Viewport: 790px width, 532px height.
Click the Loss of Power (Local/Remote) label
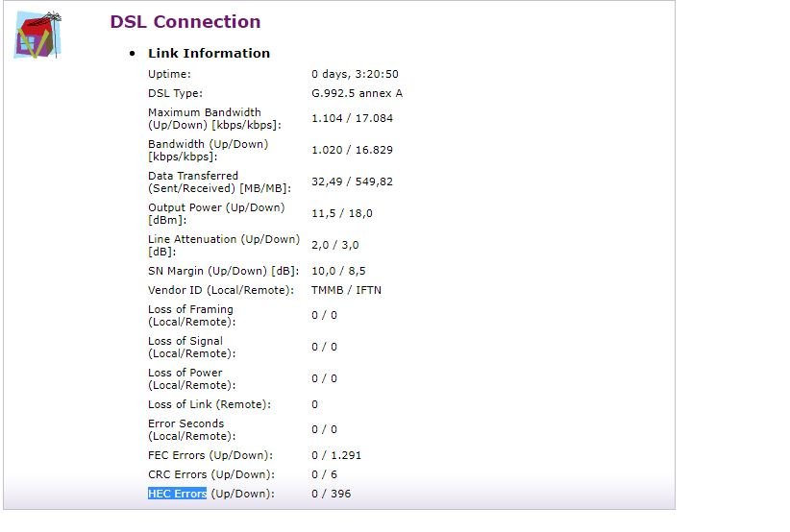point(192,379)
